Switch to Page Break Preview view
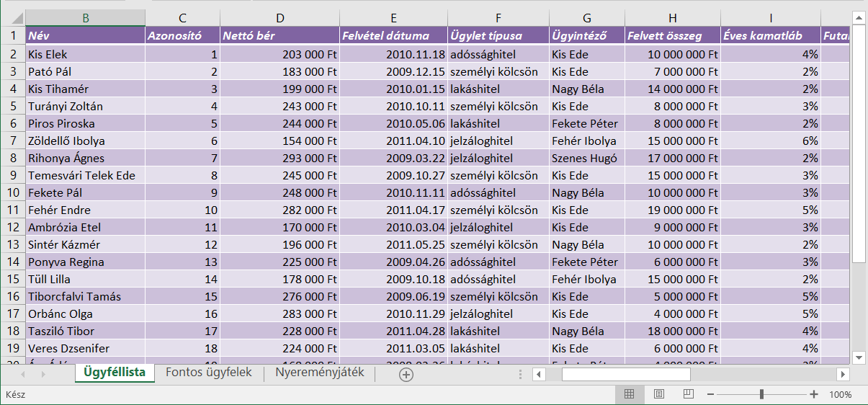The height and width of the screenshot is (405, 868). pyautogui.click(x=688, y=394)
